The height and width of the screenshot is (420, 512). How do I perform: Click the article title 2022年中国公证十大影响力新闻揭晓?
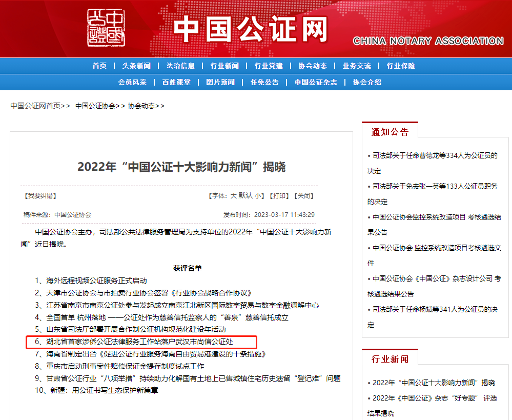point(181,167)
